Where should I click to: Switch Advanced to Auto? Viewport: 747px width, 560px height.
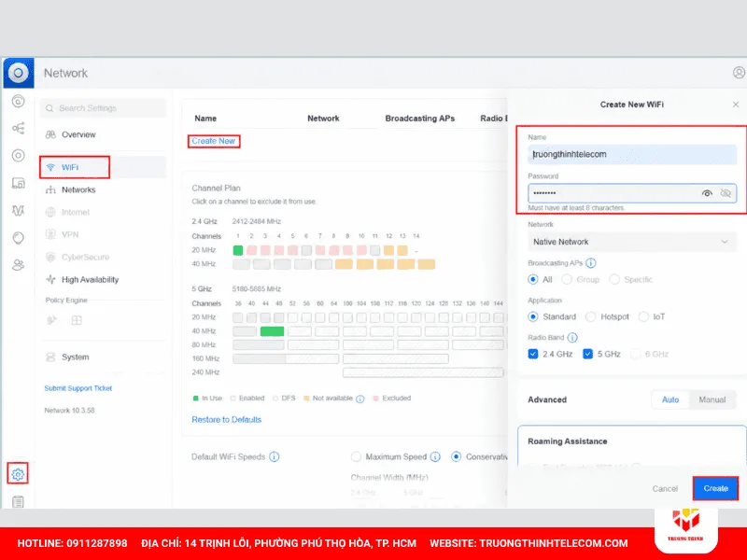click(670, 399)
